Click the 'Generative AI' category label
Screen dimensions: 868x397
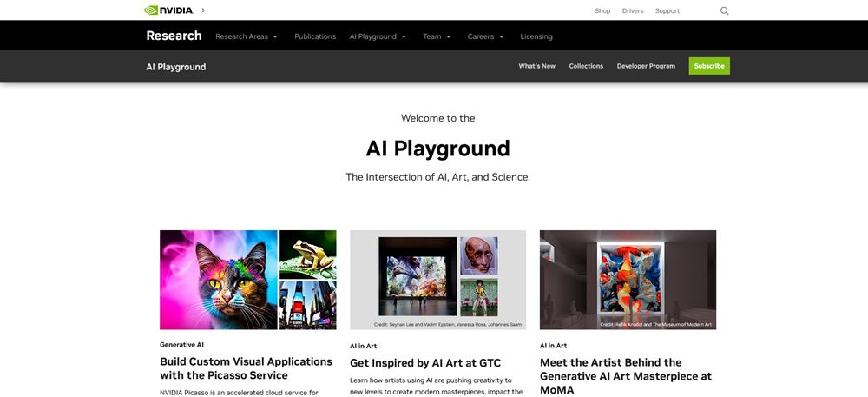coord(181,344)
